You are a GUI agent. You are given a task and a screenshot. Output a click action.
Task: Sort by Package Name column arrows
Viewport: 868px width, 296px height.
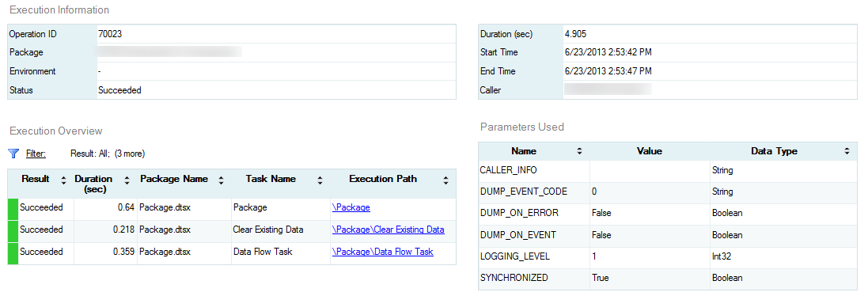coord(221,180)
